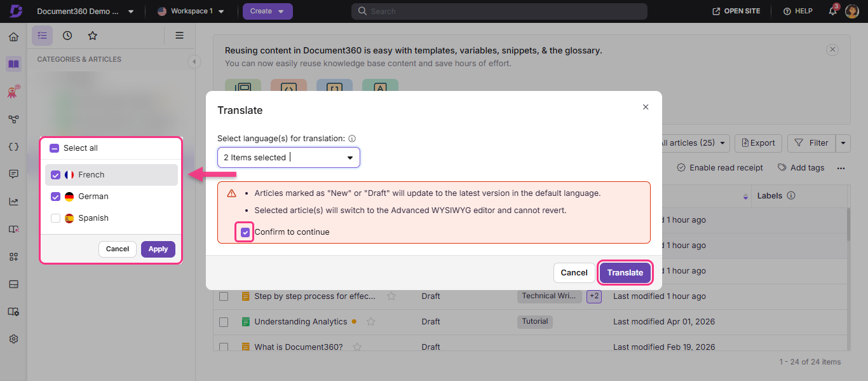
Task: Click Enable read receipt option
Action: tap(719, 167)
